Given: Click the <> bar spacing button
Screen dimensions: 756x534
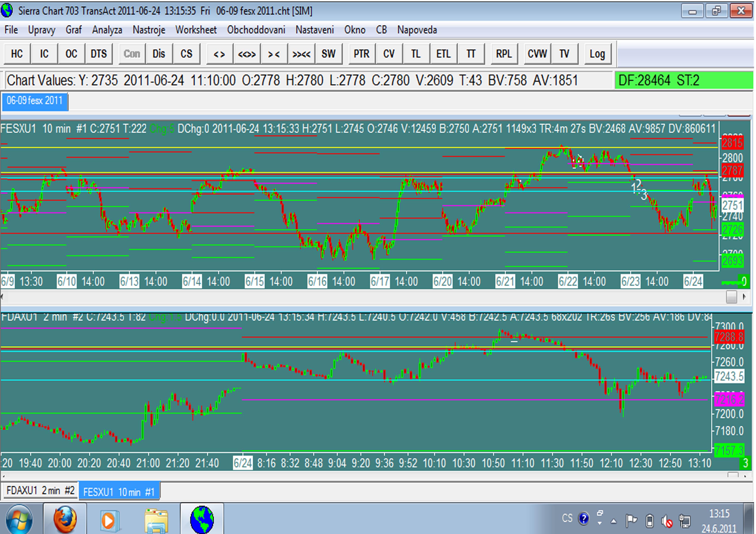Looking at the screenshot, I should pos(219,54).
